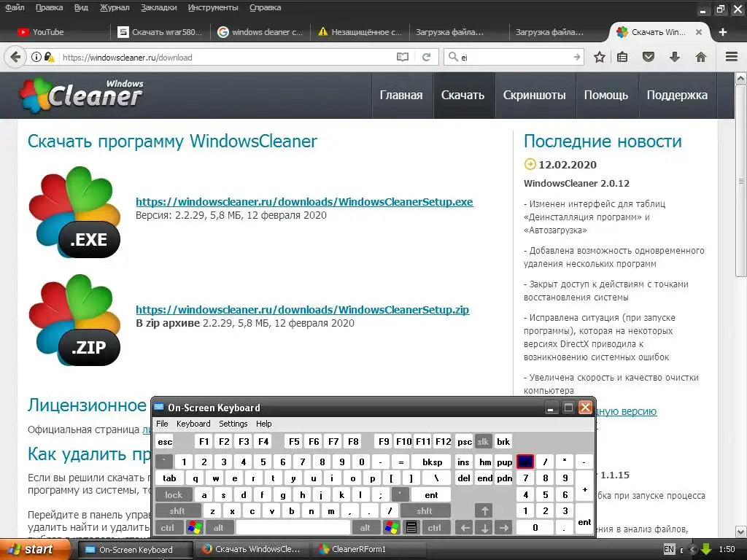
Task: Click the EN language indicator in tray
Action: (669, 549)
